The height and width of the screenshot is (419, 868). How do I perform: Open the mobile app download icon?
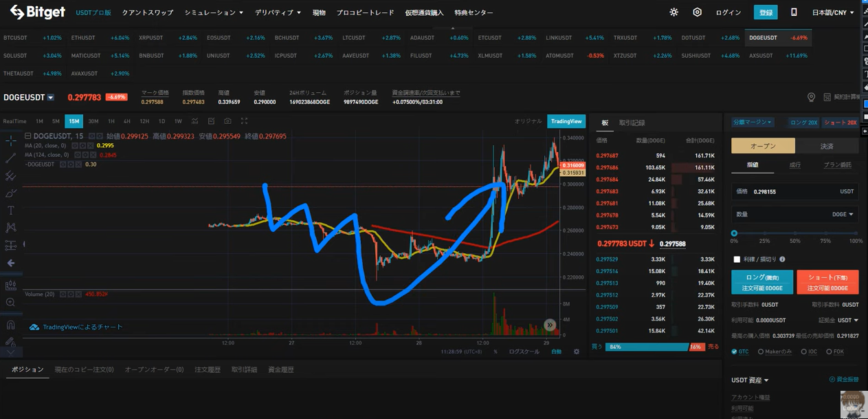click(794, 12)
